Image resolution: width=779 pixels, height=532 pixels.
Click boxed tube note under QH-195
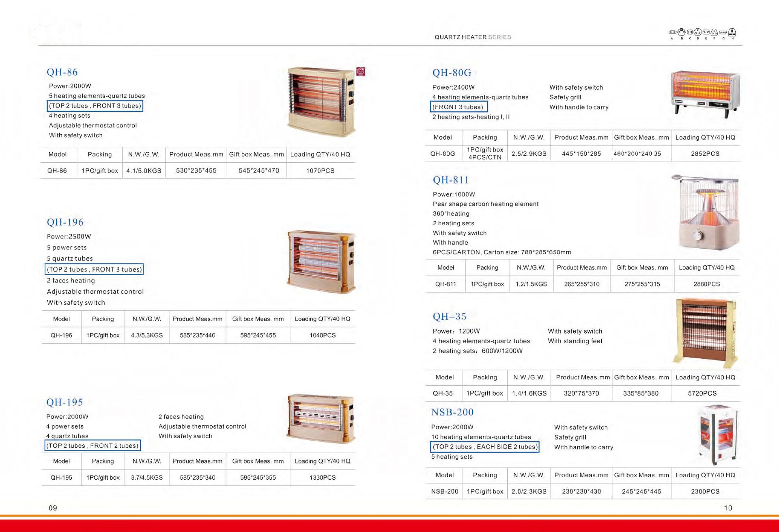[x=93, y=446]
